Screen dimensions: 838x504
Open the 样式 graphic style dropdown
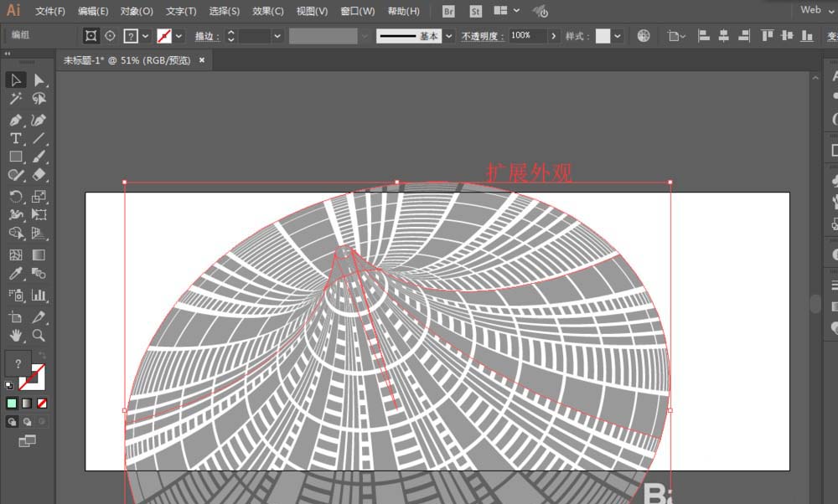pos(618,36)
